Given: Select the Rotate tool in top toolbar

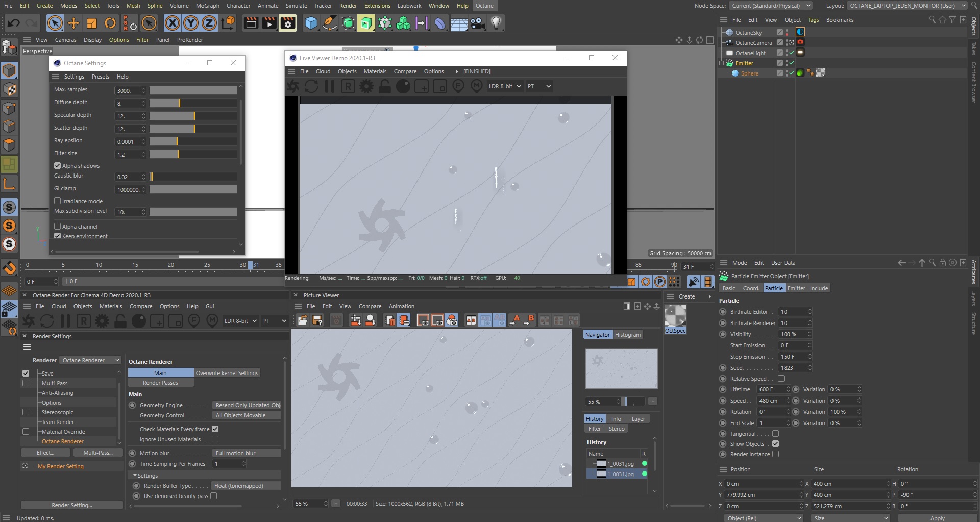Looking at the screenshot, I should 110,23.
